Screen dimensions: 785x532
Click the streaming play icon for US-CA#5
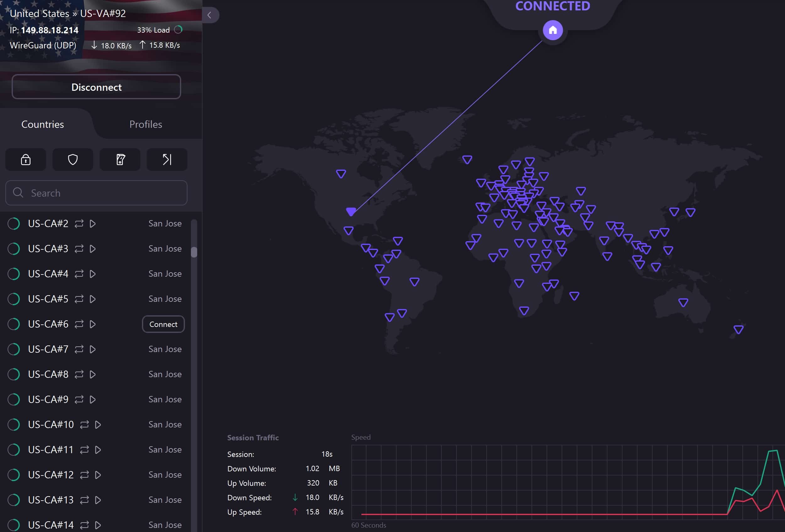[93, 299]
